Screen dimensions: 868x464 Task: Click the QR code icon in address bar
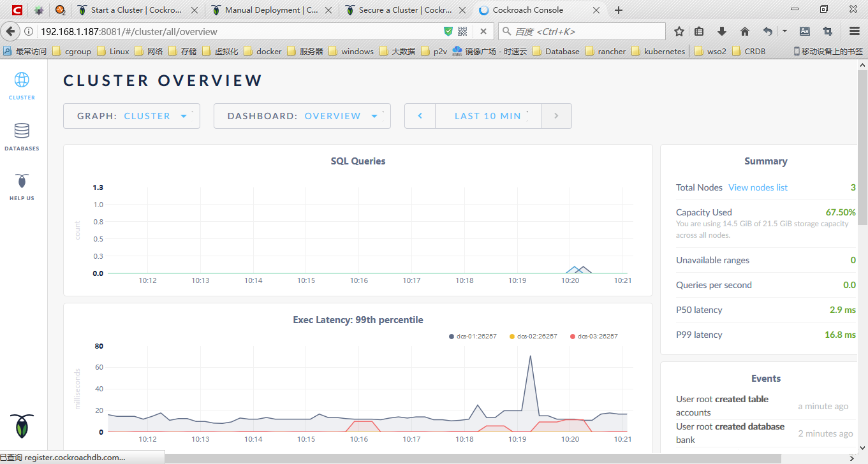tap(462, 31)
